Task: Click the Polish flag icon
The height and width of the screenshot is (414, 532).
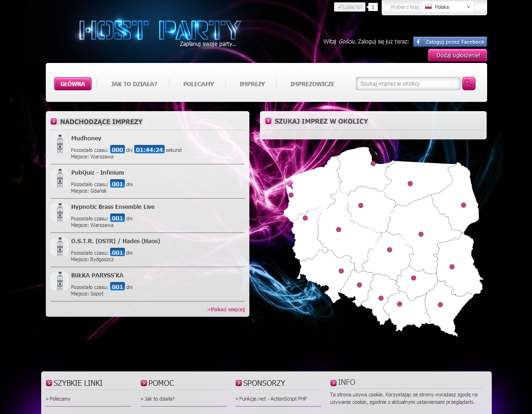Action: pos(428,7)
